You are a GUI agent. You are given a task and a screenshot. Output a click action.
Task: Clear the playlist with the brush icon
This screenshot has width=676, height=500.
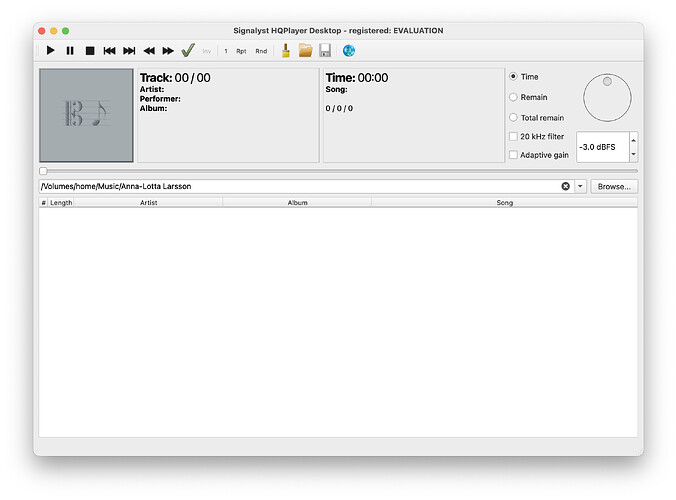click(285, 50)
